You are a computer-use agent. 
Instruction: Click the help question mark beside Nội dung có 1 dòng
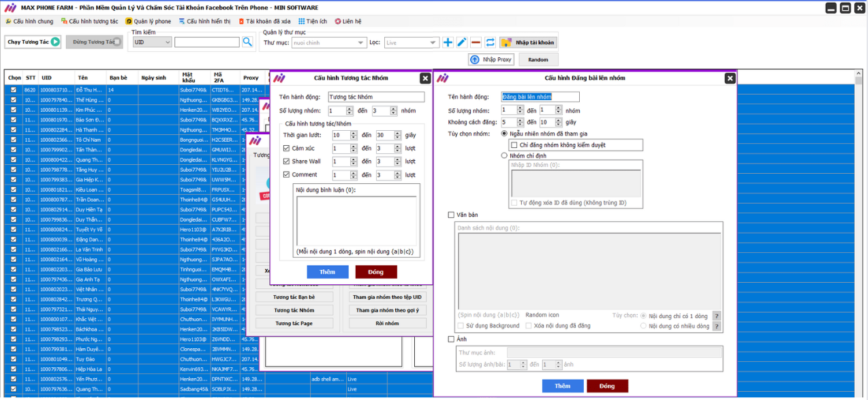pos(716,316)
